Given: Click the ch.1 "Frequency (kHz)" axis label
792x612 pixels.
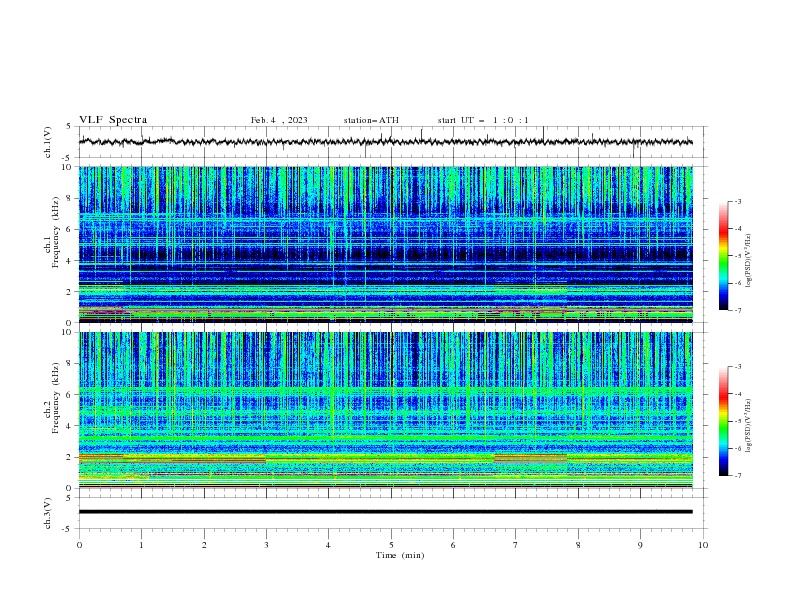Looking at the screenshot, I should pyautogui.click(x=56, y=233).
